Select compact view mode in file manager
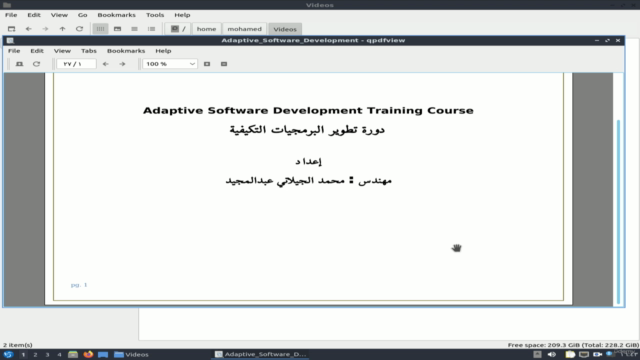The width and height of the screenshot is (640, 360). click(134, 29)
